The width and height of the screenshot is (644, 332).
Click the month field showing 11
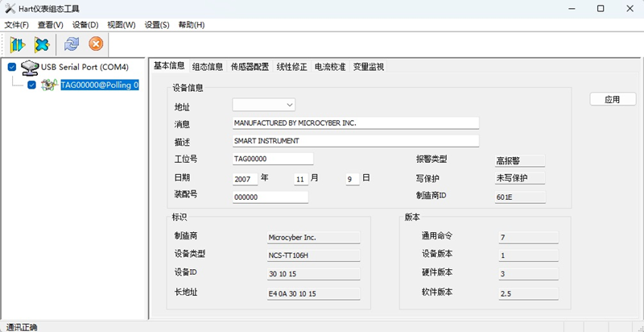[301, 180]
